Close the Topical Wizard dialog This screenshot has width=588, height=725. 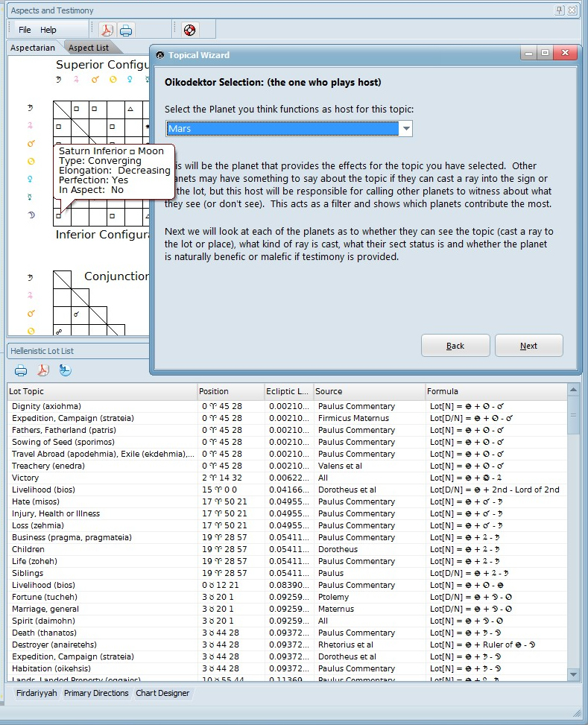[x=565, y=53]
